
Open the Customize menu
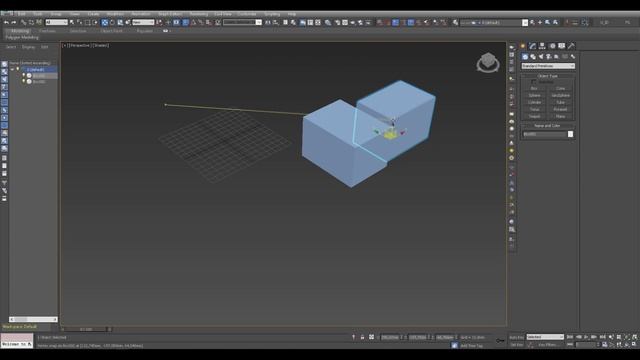247,14
